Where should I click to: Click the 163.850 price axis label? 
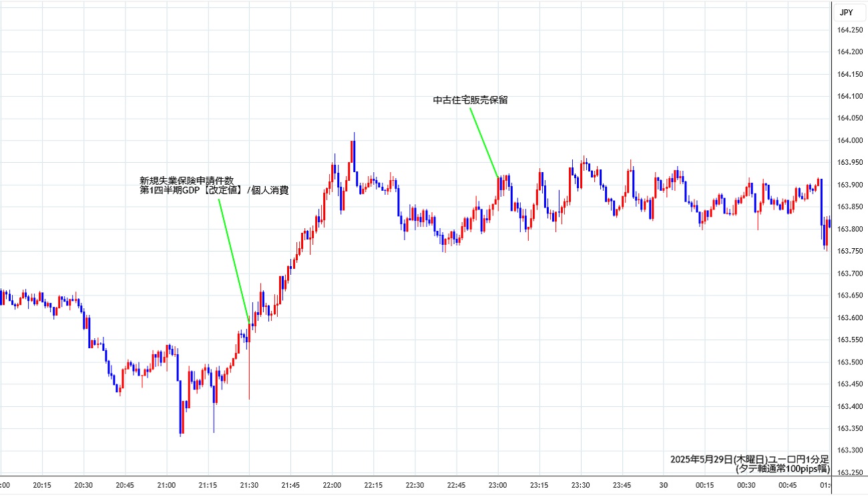849,207
